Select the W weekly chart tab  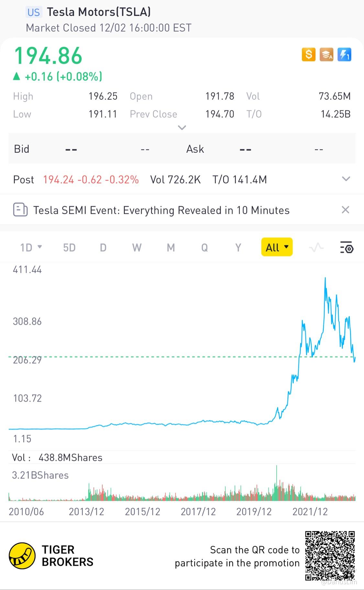tap(137, 248)
